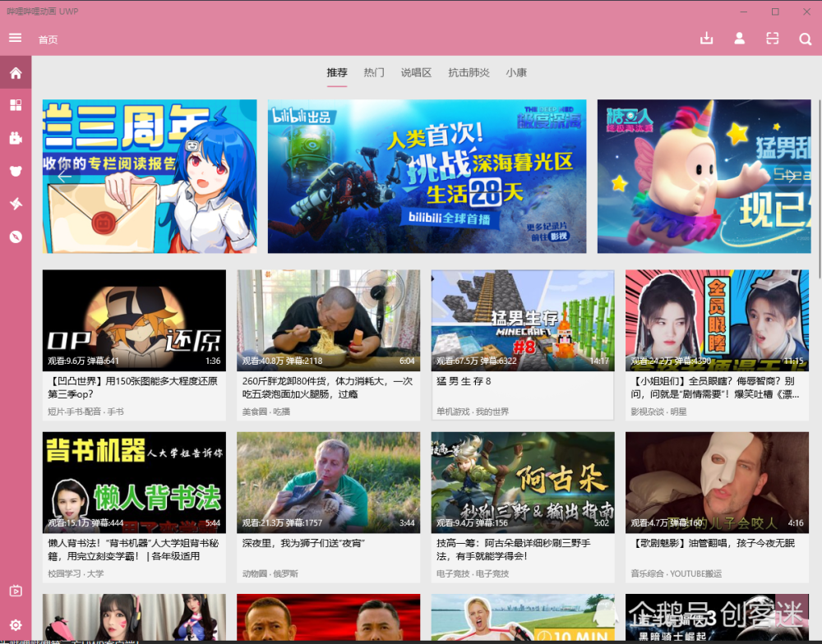The width and height of the screenshot is (822, 644).
Task: Open the 懒人背书法 video thumbnail
Action: pos(134,482)
